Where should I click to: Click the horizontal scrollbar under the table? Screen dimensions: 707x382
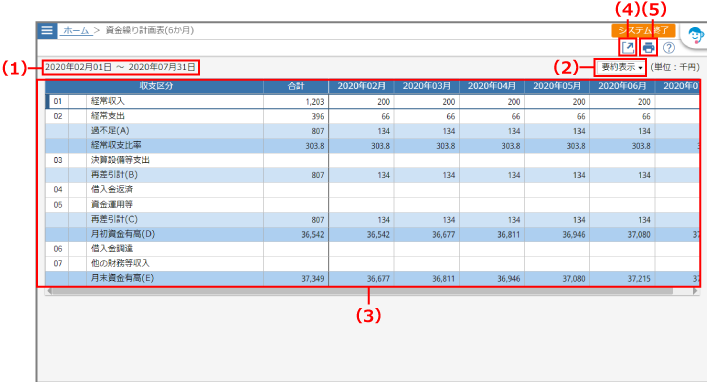363,291
